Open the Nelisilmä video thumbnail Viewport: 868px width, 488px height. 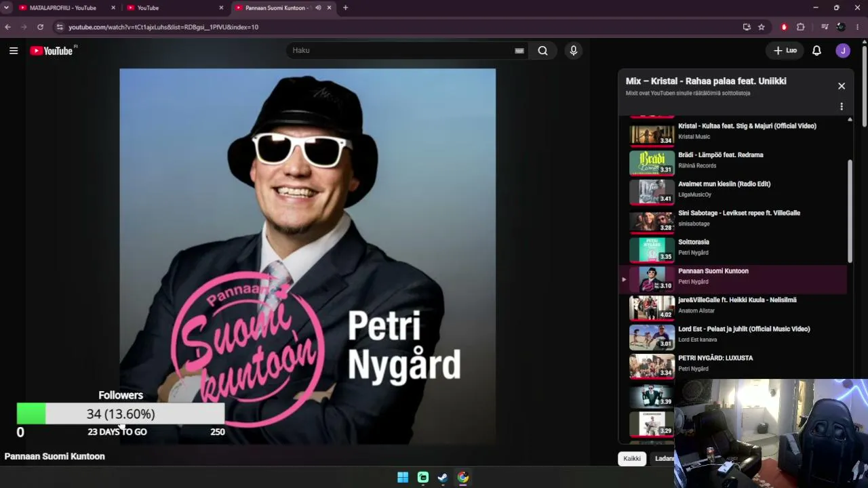652,308
